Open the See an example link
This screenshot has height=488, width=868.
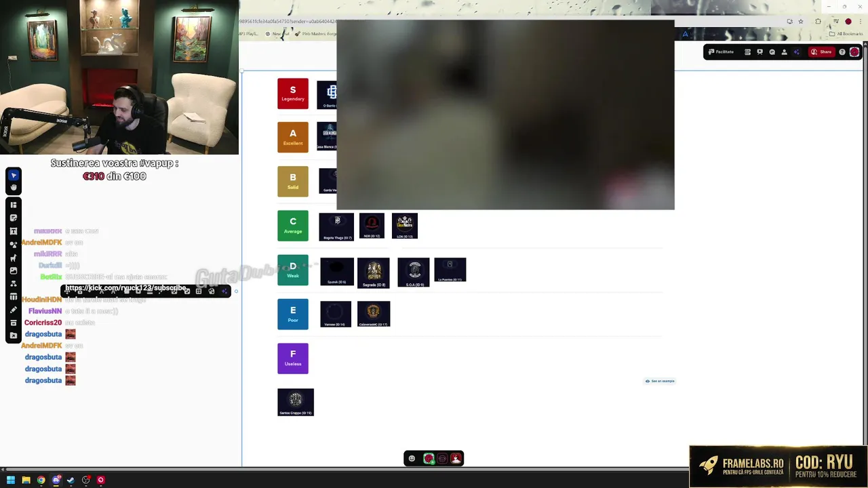(x=660, y=381)
